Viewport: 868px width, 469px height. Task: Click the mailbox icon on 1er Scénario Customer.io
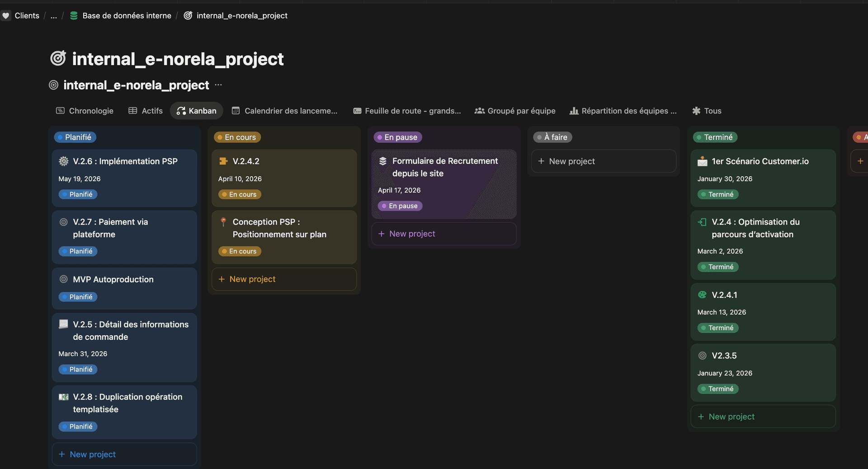point(703,161)
